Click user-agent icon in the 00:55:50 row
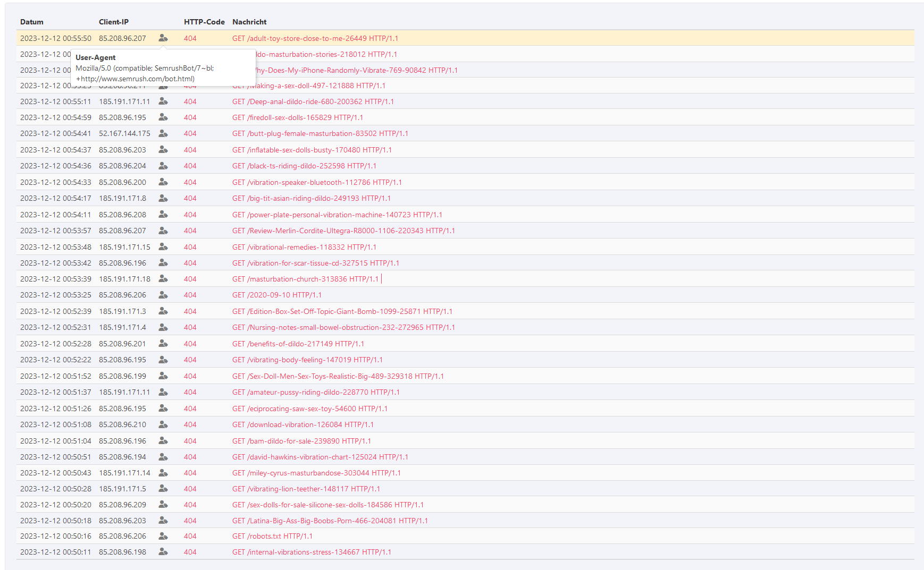 (163, 38)
